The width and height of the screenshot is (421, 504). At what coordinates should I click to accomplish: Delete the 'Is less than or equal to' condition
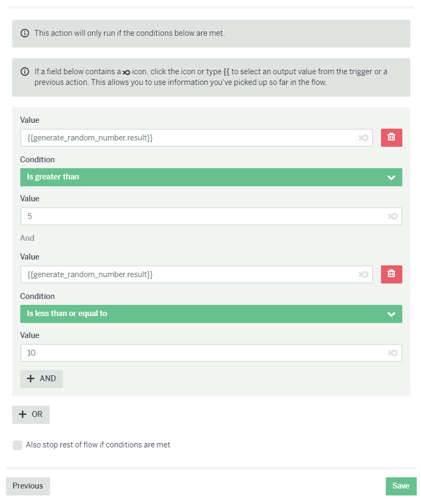coord(391,274)
